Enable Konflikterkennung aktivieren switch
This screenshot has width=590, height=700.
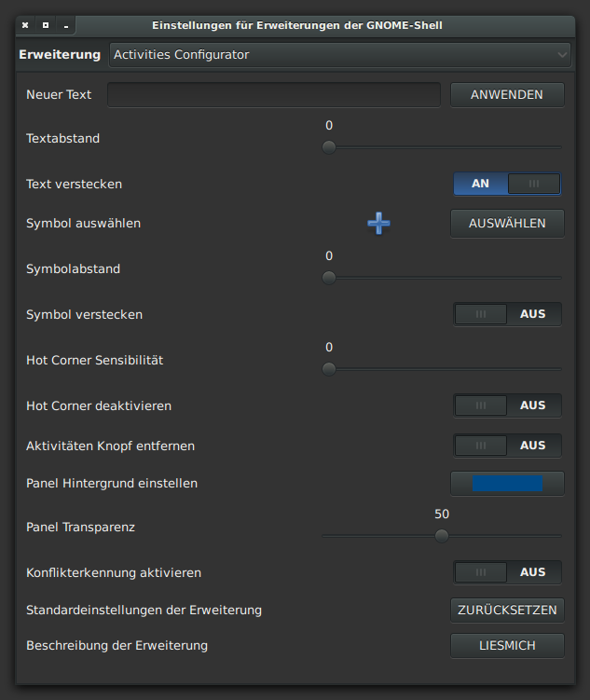pyautogui.click(x=507, y=572)
